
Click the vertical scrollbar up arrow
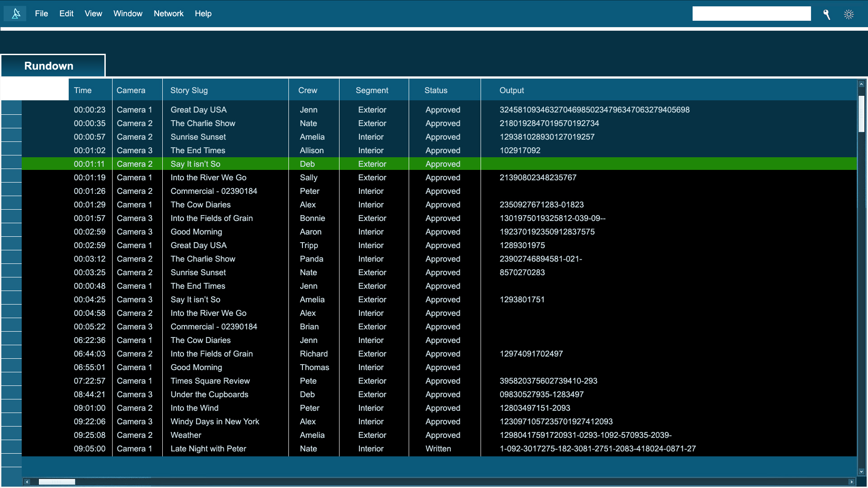[861, 84]
